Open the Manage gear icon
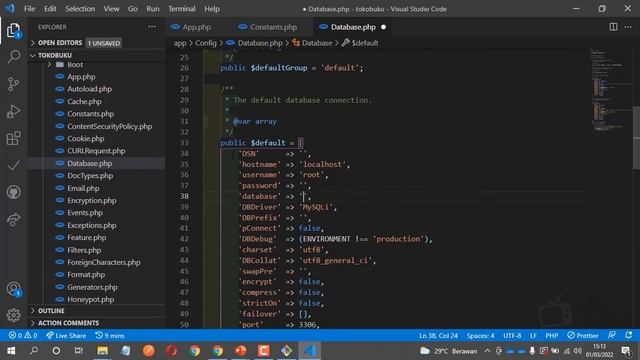This screenshot has height=360, width=640. tap(13, 315)
